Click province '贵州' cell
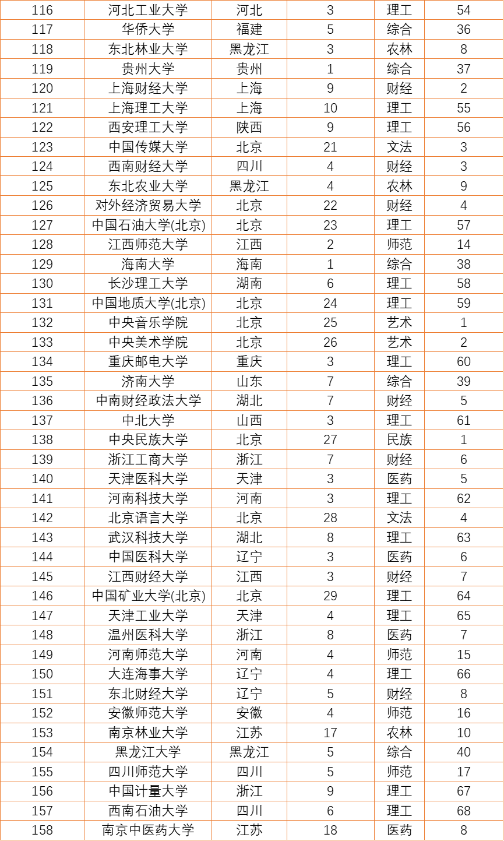 coord(249,69)
